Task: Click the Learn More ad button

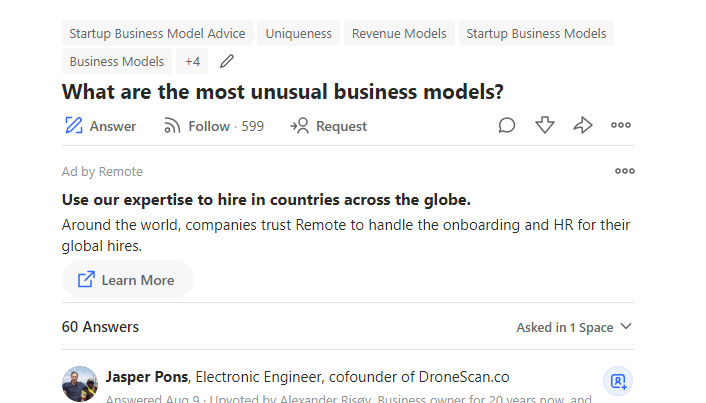Action: click(127, 280)
